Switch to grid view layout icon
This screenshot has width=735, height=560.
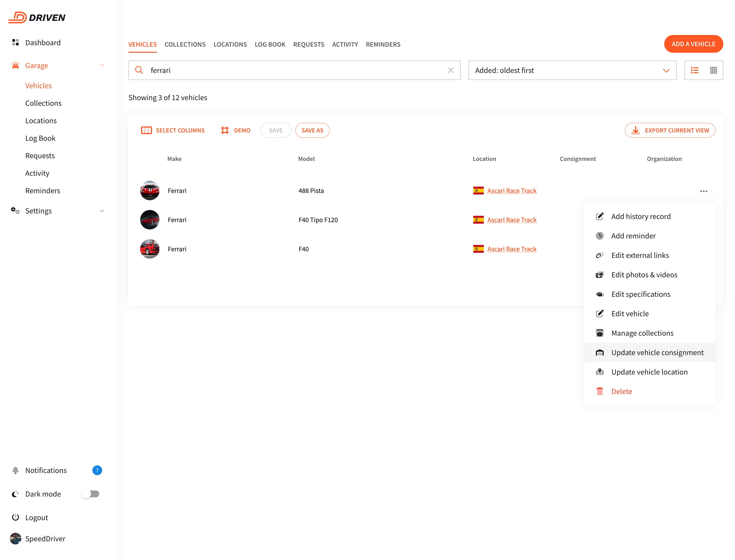(713, 70)
